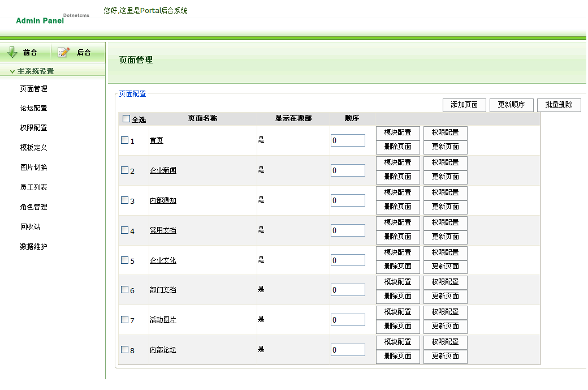
Task: Click 更新页面 for the 内部通知 row
Action: 445,207
